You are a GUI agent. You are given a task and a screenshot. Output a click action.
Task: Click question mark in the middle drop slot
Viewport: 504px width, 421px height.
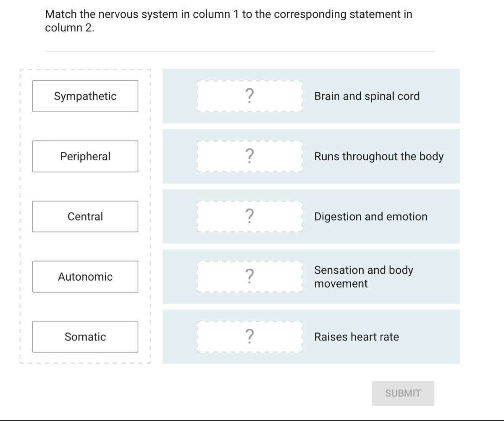(249, 217)
